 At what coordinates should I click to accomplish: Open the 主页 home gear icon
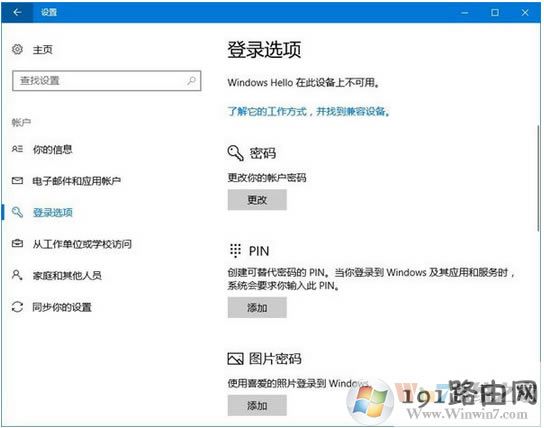(x=17, y=49)
